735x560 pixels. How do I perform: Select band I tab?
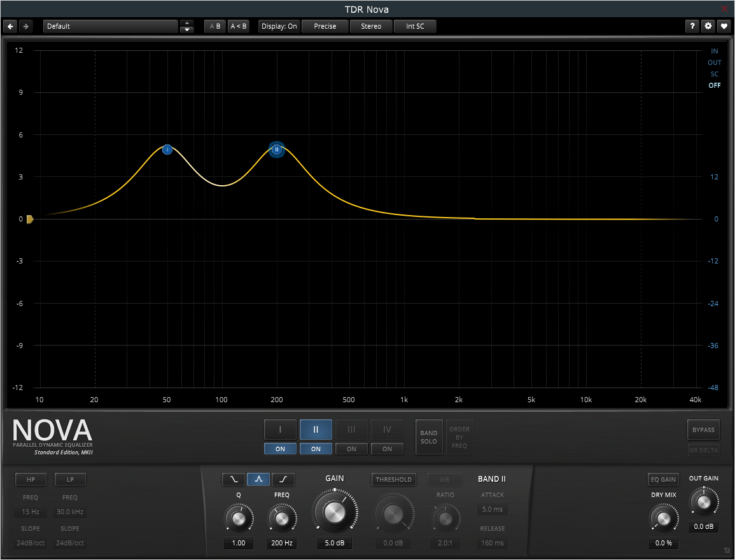pyautogui.click(x=280, y=430)
